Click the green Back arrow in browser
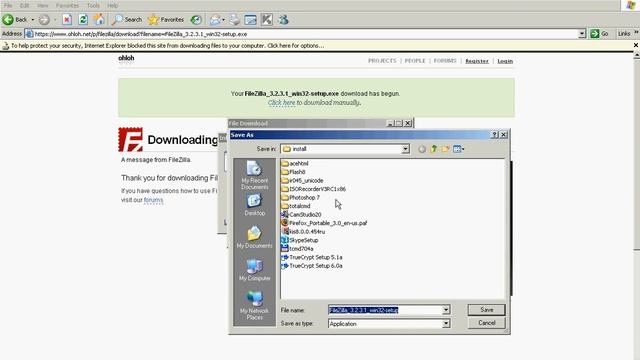The width and height of the screenshot is (640, 360). click(8, 19)
